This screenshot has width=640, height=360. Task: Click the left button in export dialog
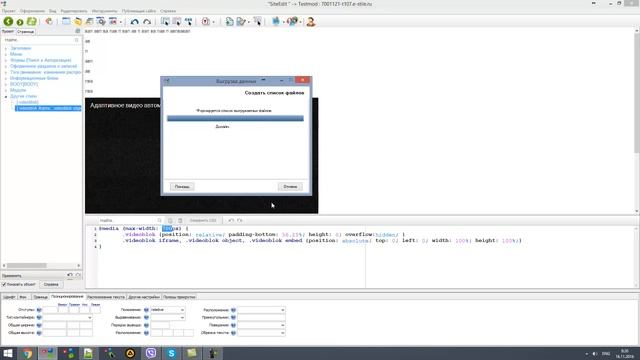pyautogui.click(x=182, y=187)
